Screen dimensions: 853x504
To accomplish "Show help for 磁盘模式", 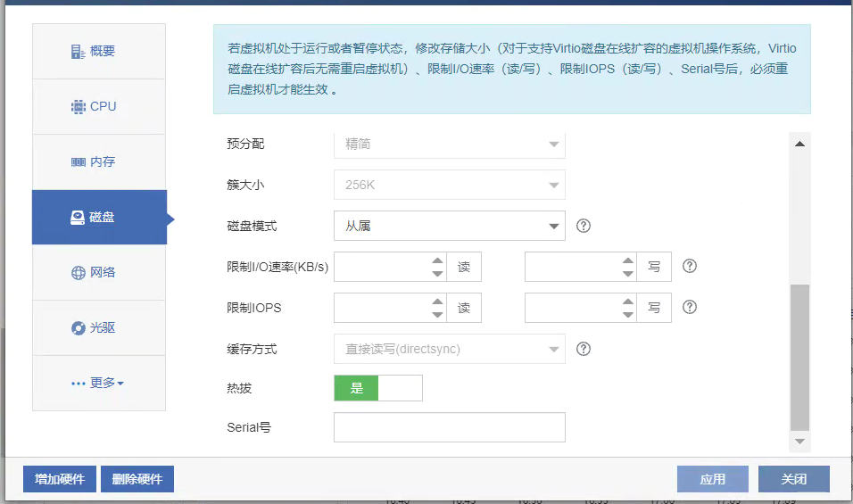I will 584,226.
